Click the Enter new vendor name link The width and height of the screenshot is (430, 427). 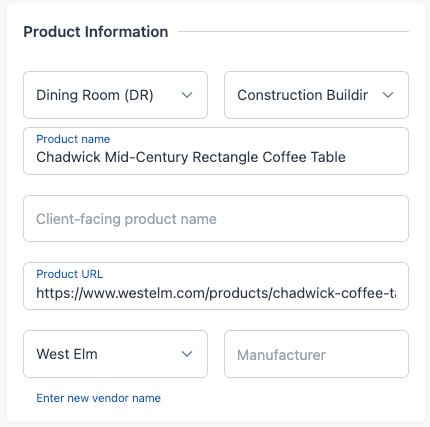(98, 398)
